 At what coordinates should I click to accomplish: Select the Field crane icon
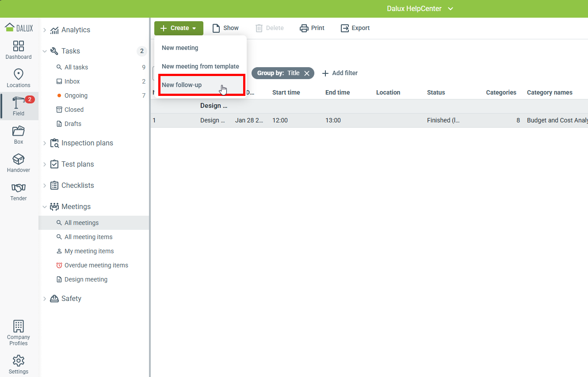pos(19,103)
